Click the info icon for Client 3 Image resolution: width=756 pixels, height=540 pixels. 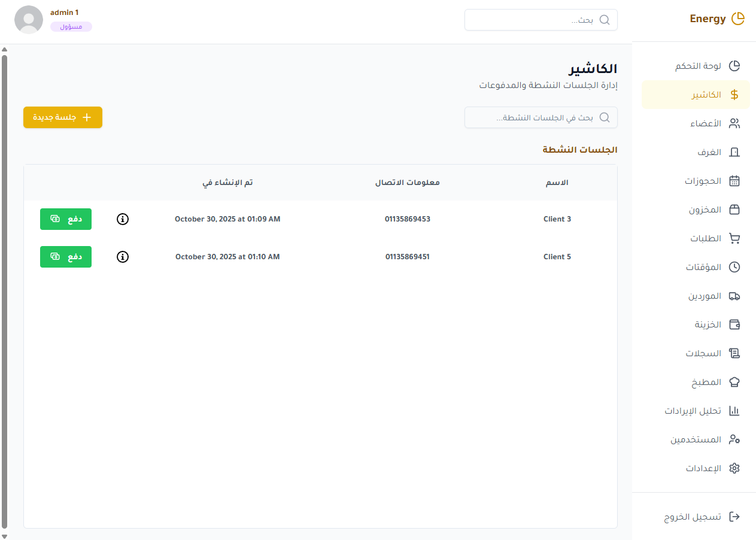click(123, 219)
